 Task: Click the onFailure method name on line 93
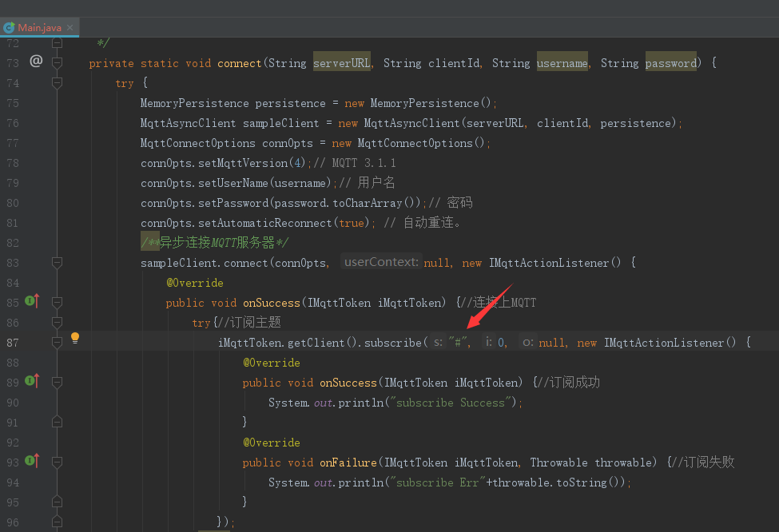click(348, 463)
